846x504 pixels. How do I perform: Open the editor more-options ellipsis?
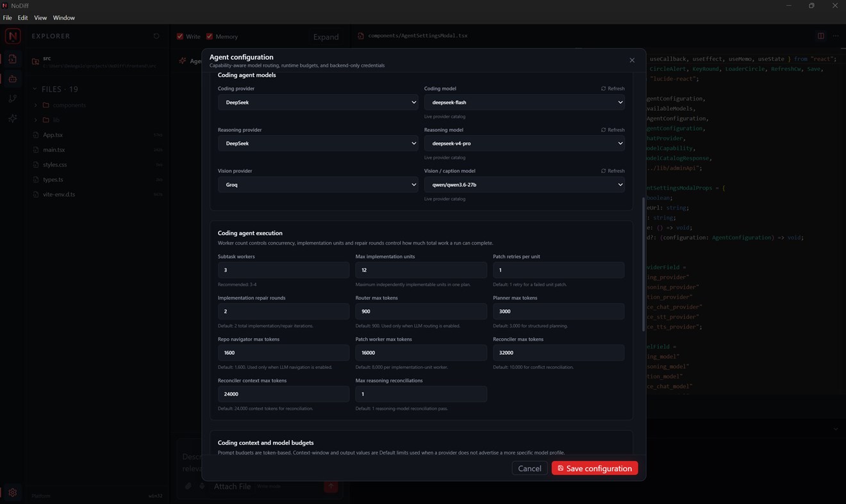click(836, 36)
